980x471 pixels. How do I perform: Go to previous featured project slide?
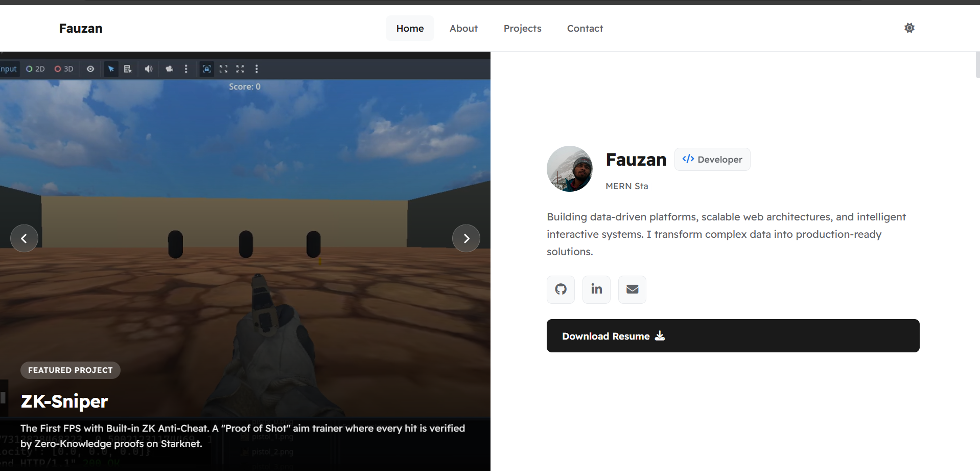pos(24,238)
